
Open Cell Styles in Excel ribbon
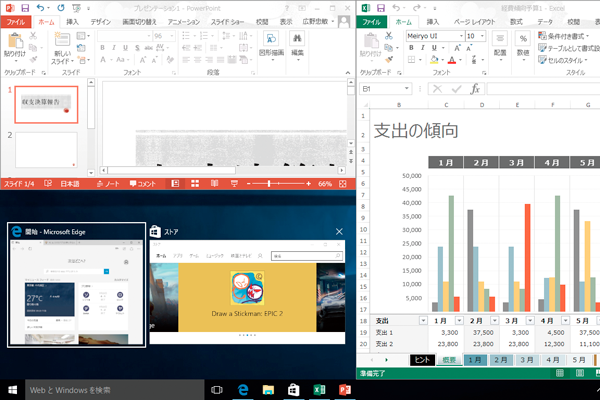[563, 60]
